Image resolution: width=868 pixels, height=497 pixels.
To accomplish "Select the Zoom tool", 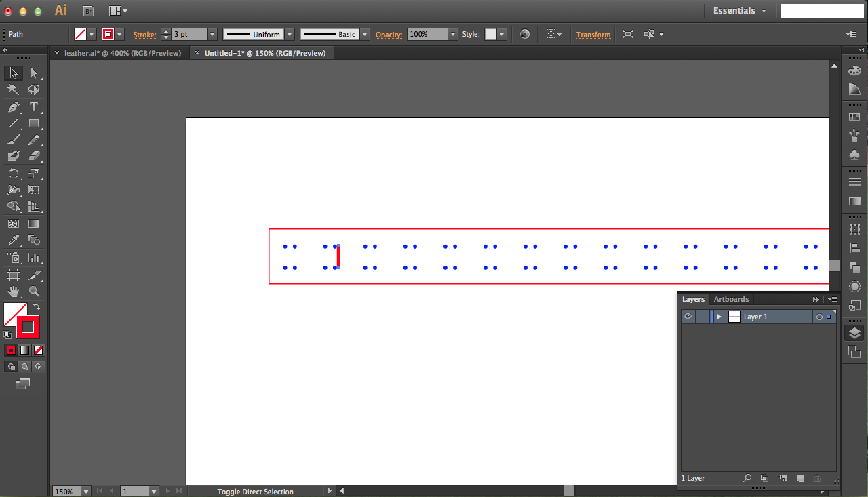I will coord(34,291).
